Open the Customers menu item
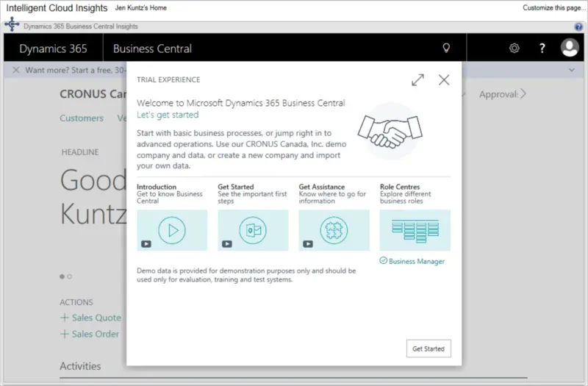The width and height of the screenshot is (588, 386). 82,118
